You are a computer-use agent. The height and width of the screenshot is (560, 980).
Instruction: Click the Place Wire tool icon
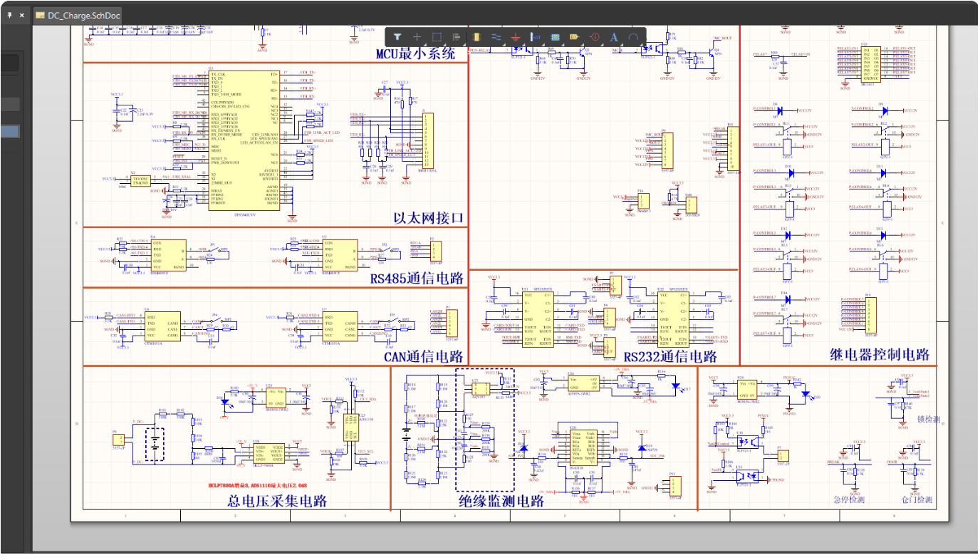(x=496, y=37)
